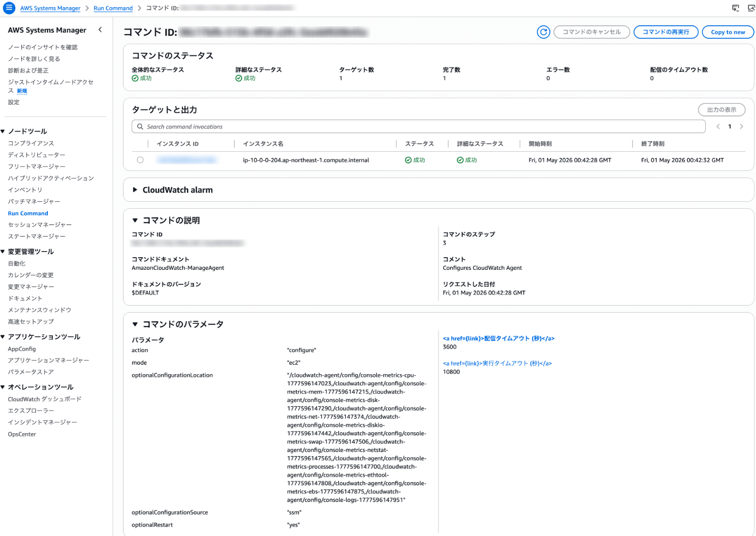Click the 実行タイムアウト (秒) link
Image resolution: width=756 pixels, height=536 pixels.
(x=497, y=363)
